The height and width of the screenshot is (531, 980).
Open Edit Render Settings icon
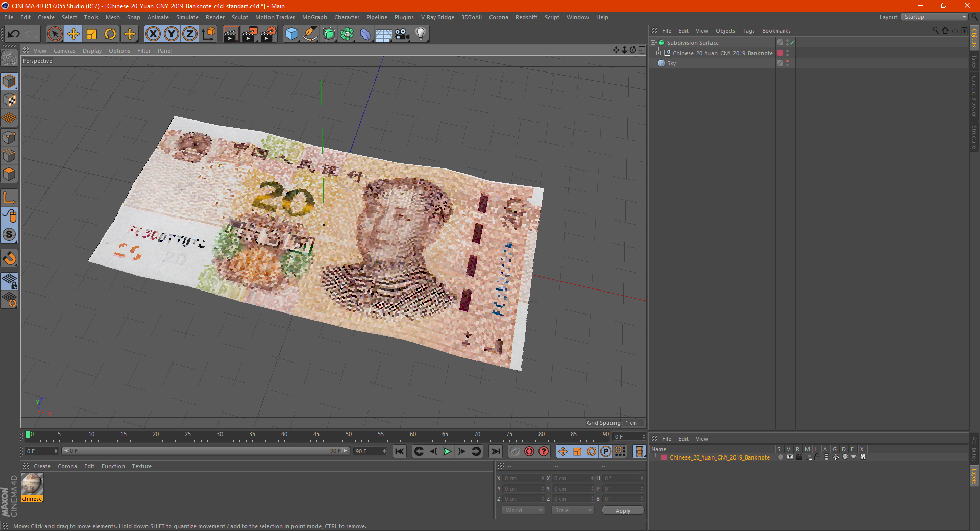click(x=268, y=34)
